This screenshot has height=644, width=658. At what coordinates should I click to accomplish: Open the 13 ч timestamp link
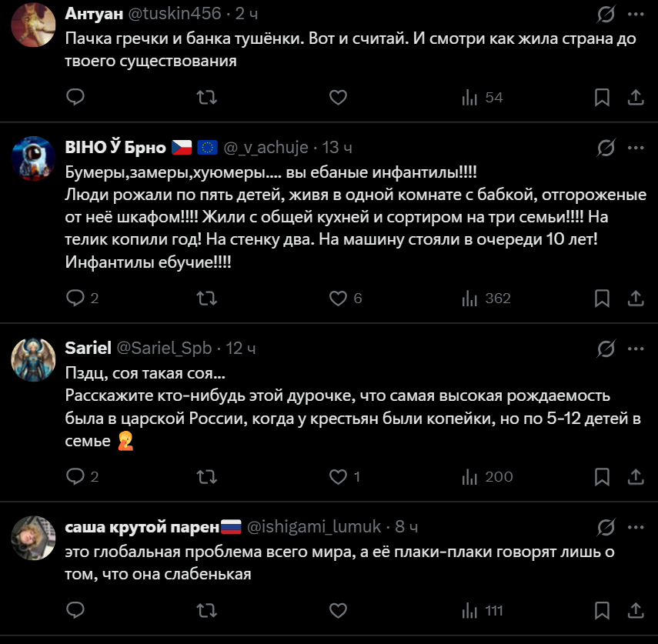(x=337, y=147)
